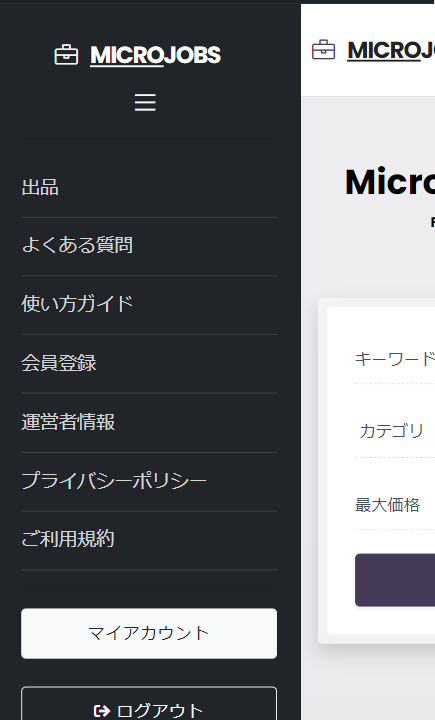Toggle the hamburger menu icon
Screen dimensions: 435x720
point(145,102)
